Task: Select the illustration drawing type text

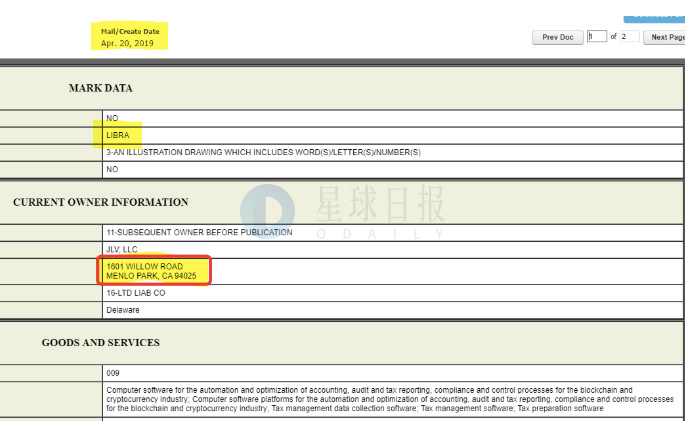Action: coord(263,153)
